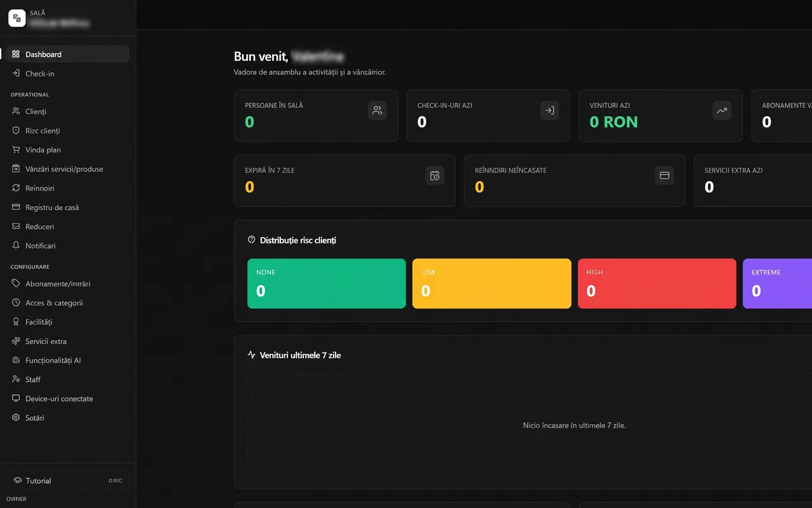Image resolution: width=812 pixels, height=508 pixels.
Task: Click the calendar icon in Expiră în 7 zile card
Action: (435, 176)
